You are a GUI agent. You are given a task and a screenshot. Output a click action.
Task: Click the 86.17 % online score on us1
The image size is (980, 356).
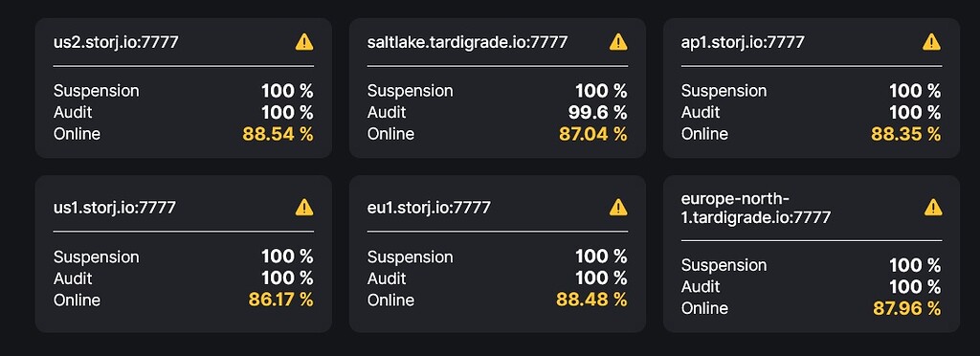pos(280,300)
